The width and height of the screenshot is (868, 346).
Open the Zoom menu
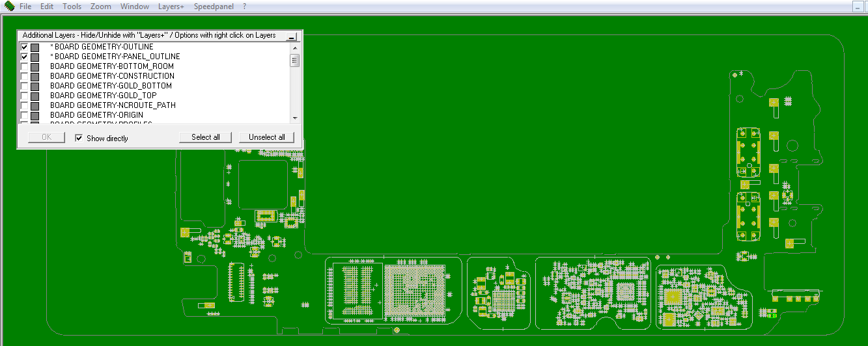pos(101,7)
